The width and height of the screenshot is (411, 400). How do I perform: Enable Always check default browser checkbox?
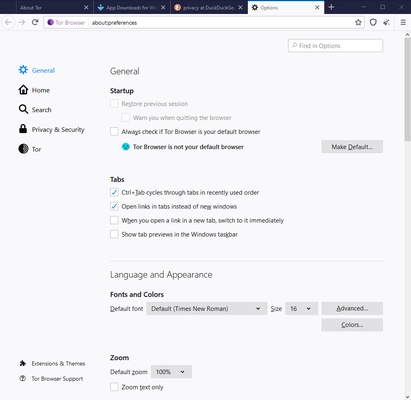[114, 131]
